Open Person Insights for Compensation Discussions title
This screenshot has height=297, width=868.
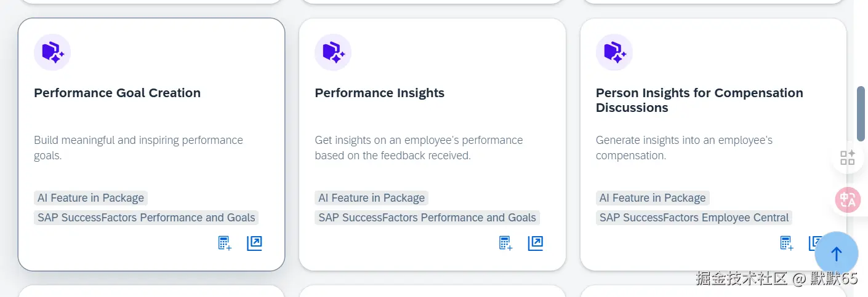point(699,100)
